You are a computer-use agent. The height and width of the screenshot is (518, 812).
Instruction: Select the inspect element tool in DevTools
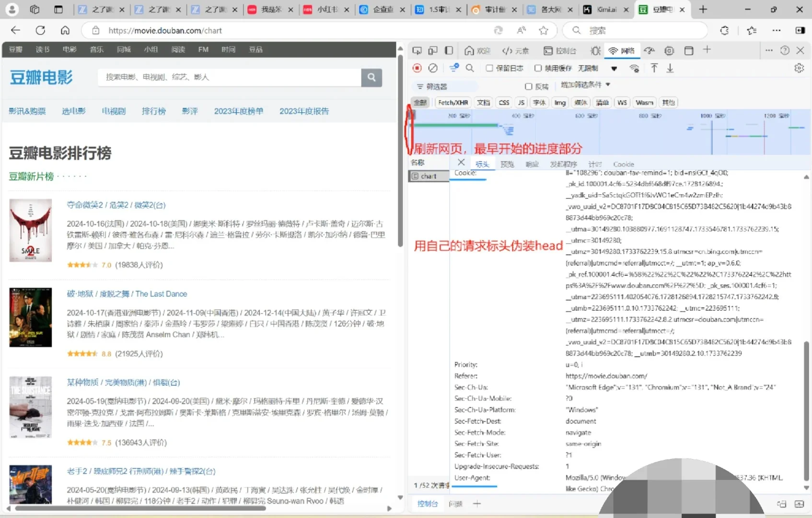click(x=417, y=50)
